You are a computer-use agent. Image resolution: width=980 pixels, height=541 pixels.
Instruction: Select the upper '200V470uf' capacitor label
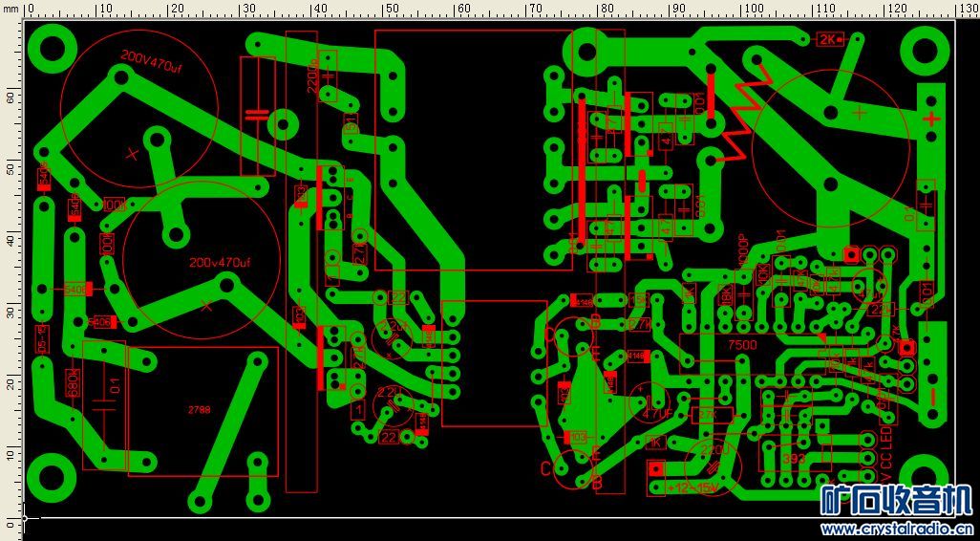(152, 62)
